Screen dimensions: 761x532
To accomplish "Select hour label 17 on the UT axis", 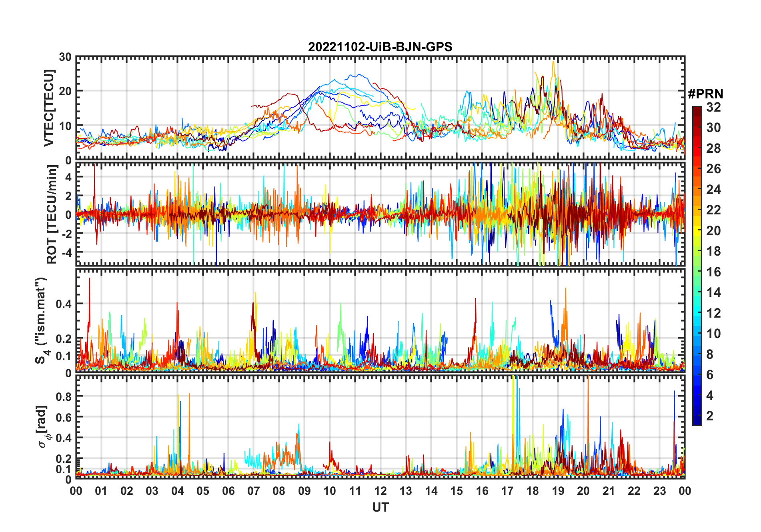I will point(507,491).
